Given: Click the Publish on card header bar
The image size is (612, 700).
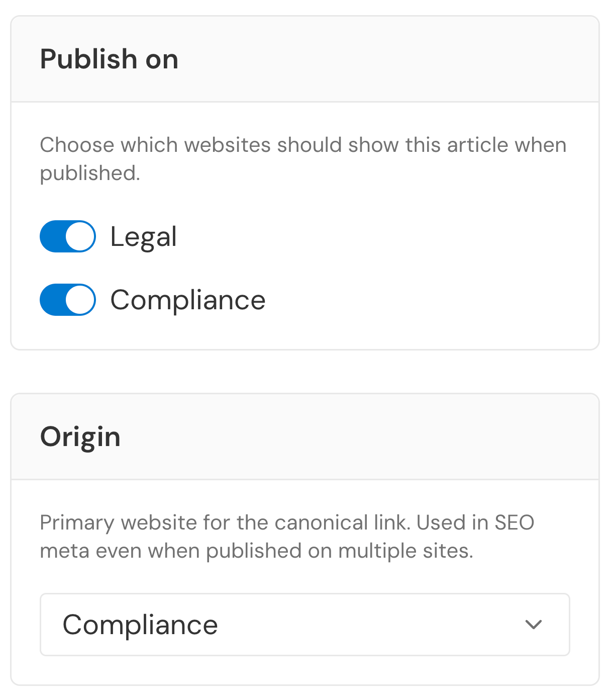Looking at the screenshot, I should (305, 59).
